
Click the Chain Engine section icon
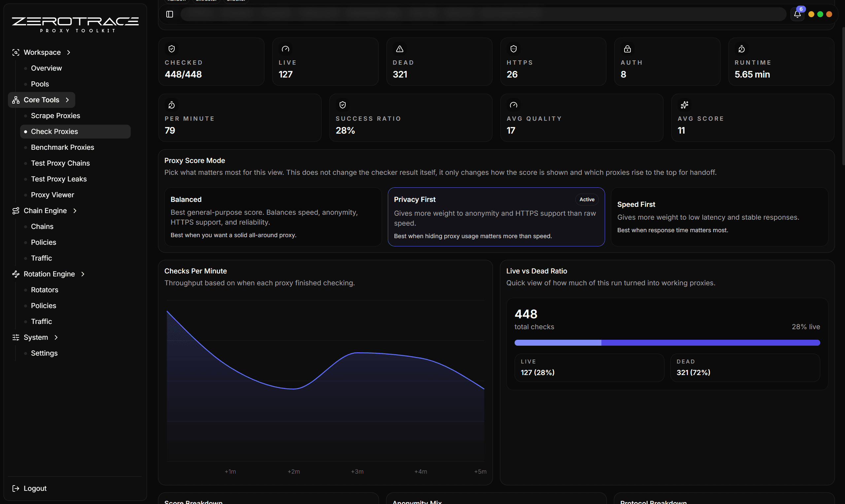16,211
